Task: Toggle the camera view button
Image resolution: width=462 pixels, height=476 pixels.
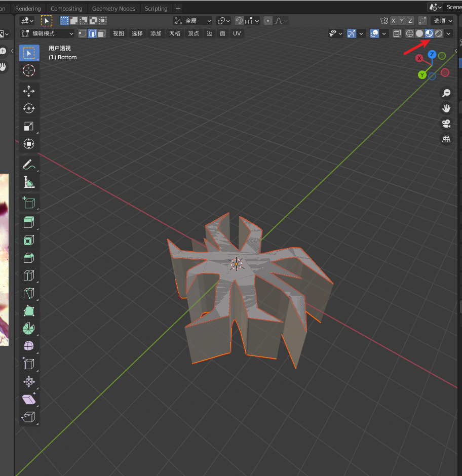Action: 446,124
